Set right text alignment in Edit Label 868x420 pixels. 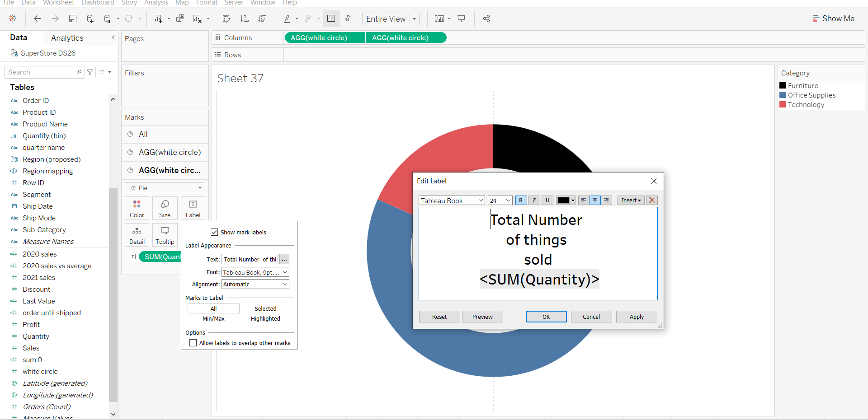click(606, 201)
